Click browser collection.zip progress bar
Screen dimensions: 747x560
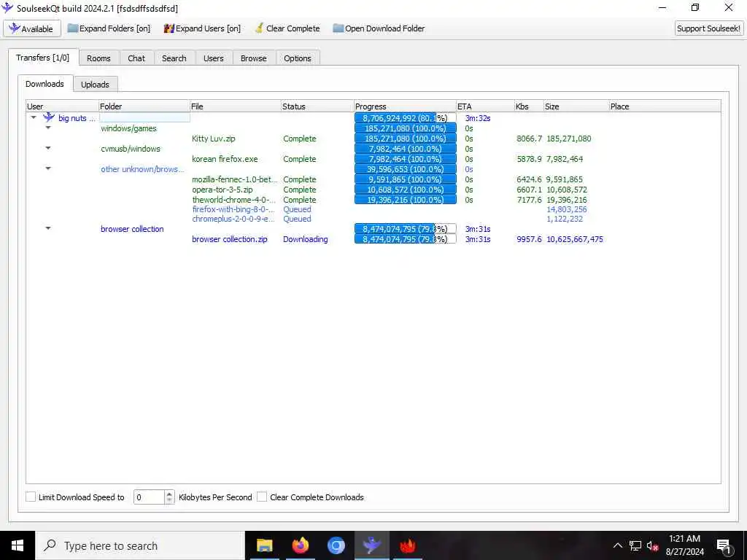point(406,239)
